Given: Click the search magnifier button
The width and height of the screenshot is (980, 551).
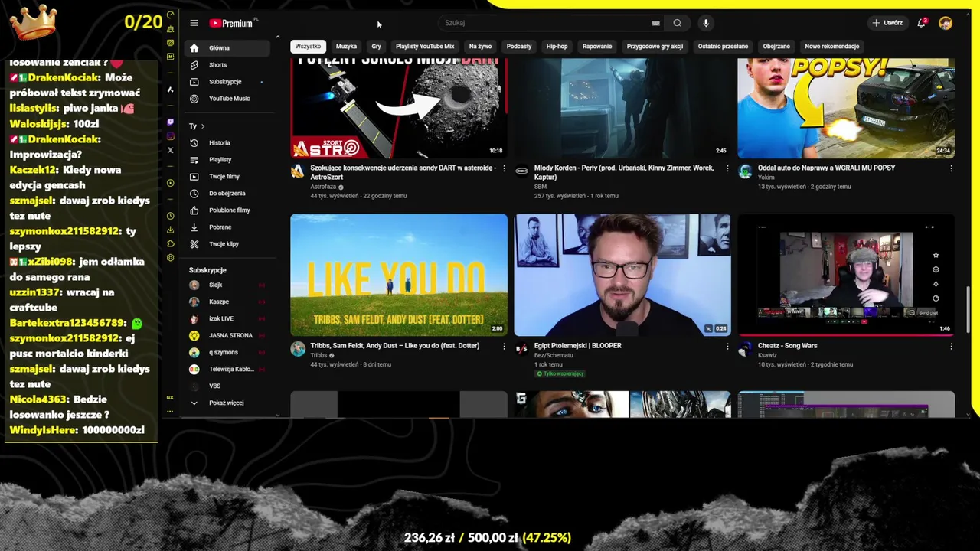Looking at the screenshot, I should (x=678, y=23).
